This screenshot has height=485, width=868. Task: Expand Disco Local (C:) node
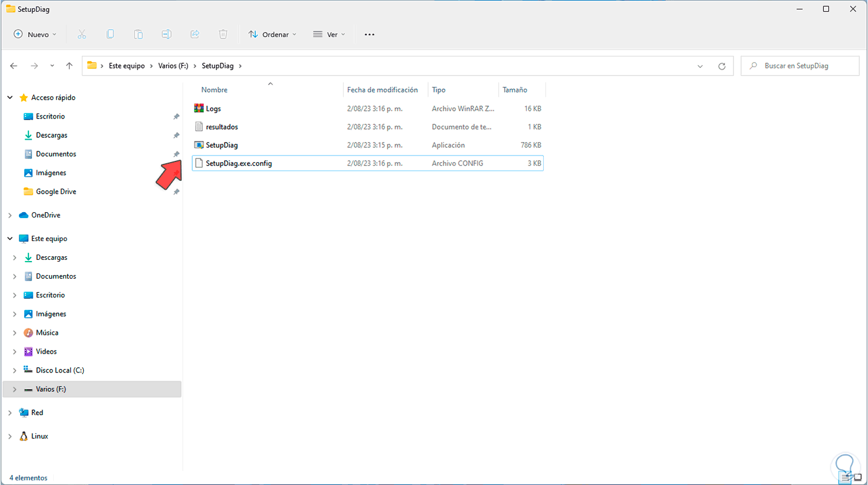15,371
